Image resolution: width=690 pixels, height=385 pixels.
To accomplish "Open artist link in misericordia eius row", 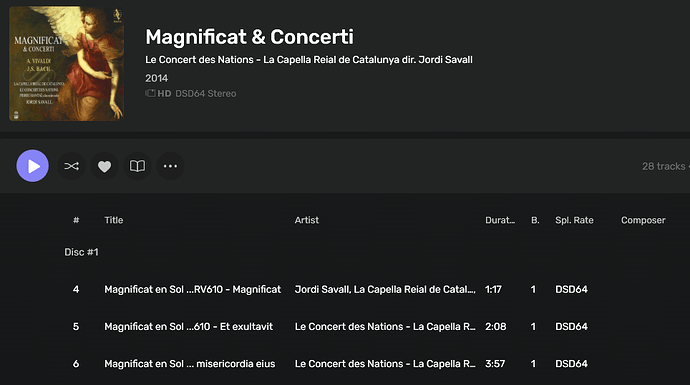I will (x=385, y=364).
